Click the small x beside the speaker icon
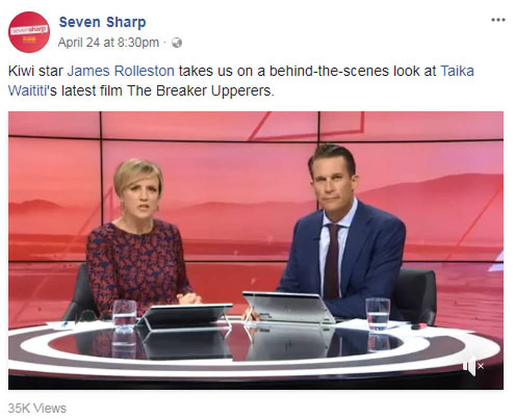Viewport: 514px width, 420px height. [x=481, y=367]
